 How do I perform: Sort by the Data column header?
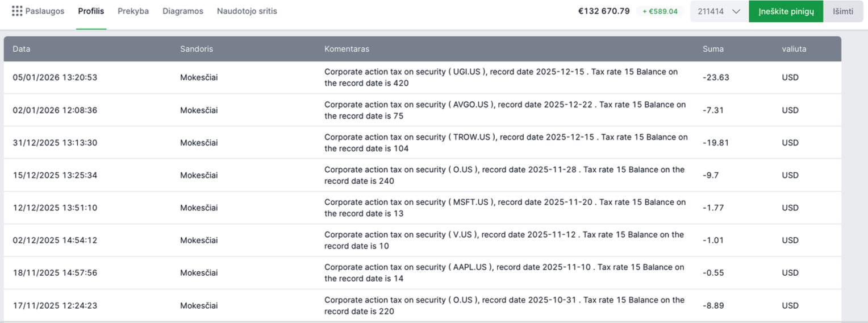22,49
